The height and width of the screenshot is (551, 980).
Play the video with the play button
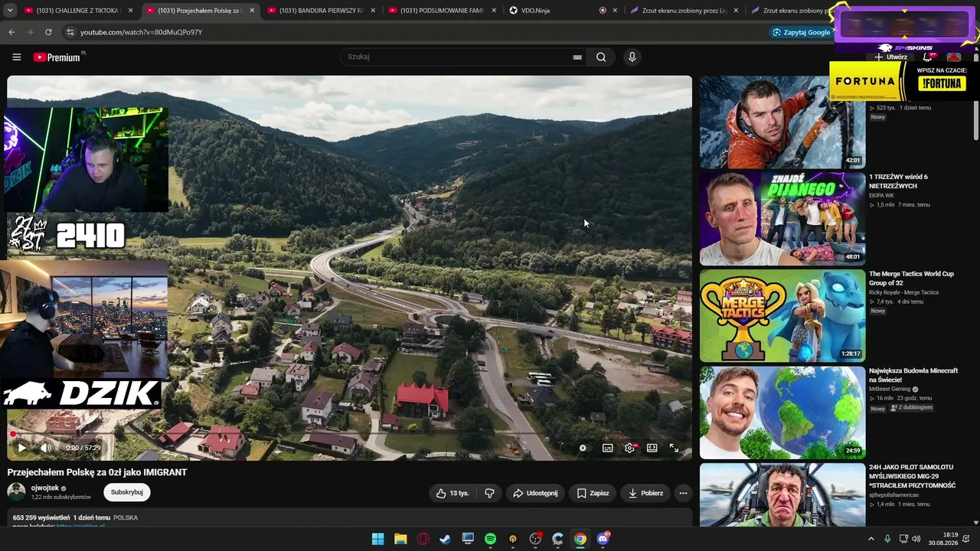(21, 448)
